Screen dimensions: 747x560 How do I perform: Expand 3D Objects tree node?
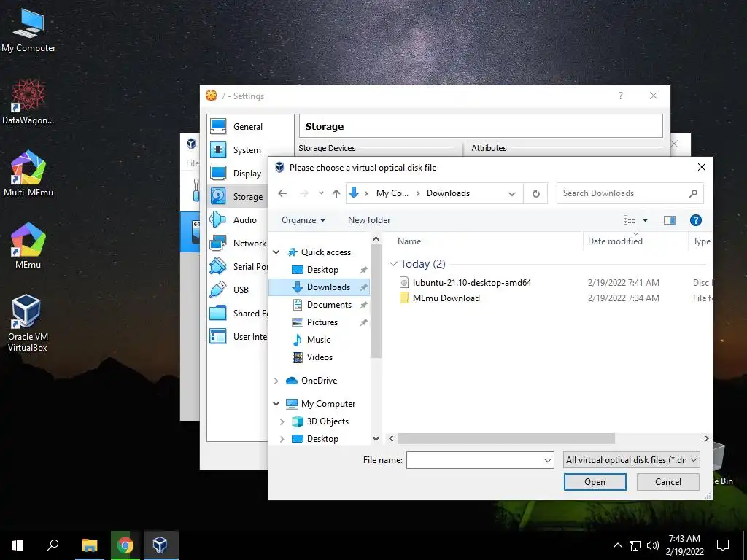pos(282,421)
